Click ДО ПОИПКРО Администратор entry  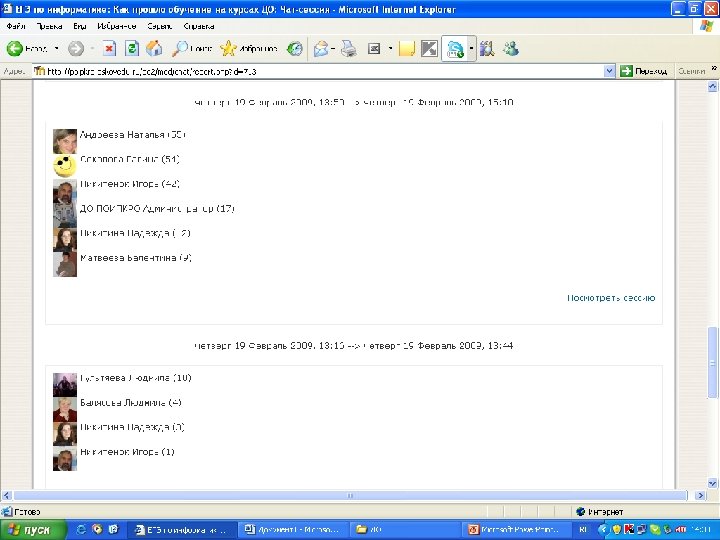coord(157,208)
